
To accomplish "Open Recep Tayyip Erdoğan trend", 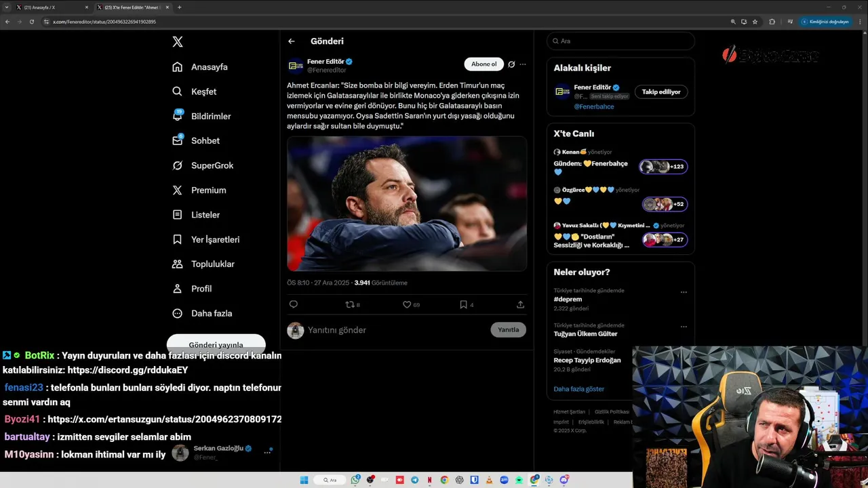I will 587,361.
